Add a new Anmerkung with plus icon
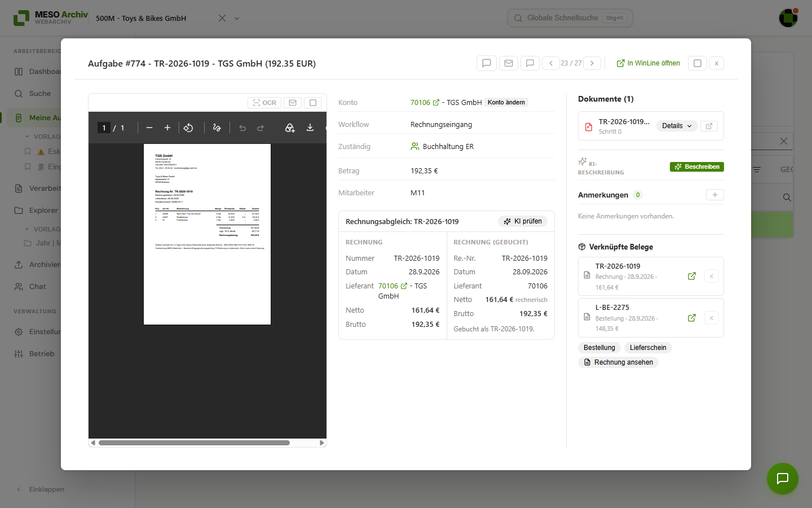 pos(715,195)
